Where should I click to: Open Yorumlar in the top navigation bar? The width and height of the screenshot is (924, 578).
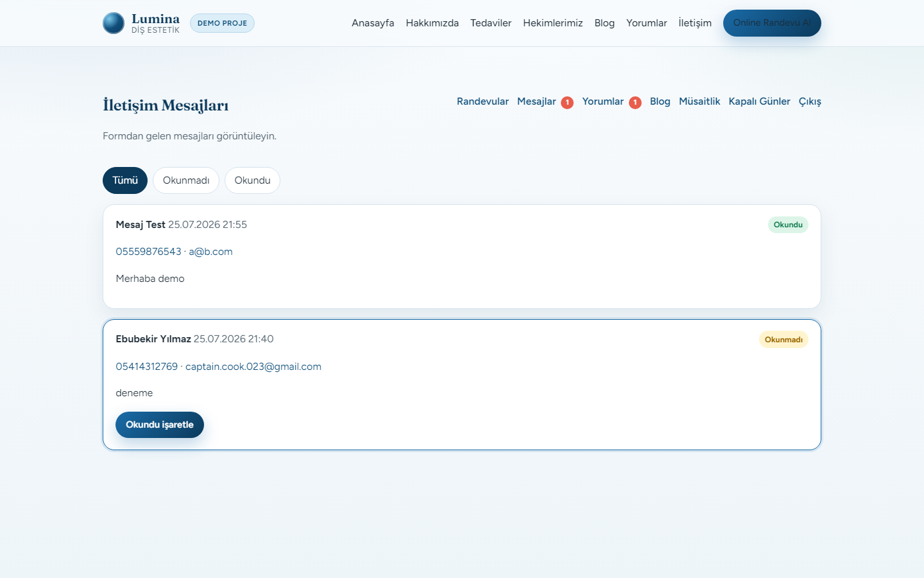point(647,23)
